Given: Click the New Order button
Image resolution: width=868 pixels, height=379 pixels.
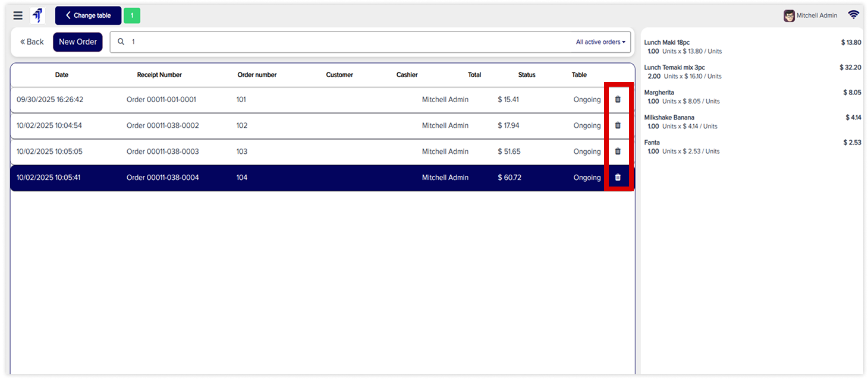Looking at the screenshot, I should point(78,42).
